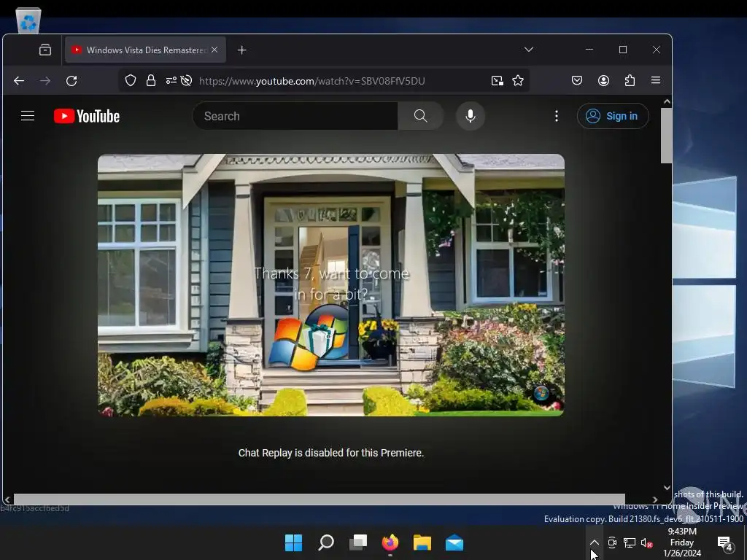
Task: Click the scroll up arrow of the page
Action: coord(667,102)
